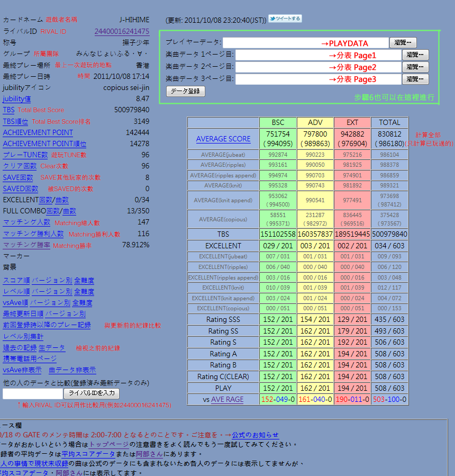Image resolution: width=455 pixels, height=476 pixels.
Task: Click browse button for player data file
Action: pos(403,43)
